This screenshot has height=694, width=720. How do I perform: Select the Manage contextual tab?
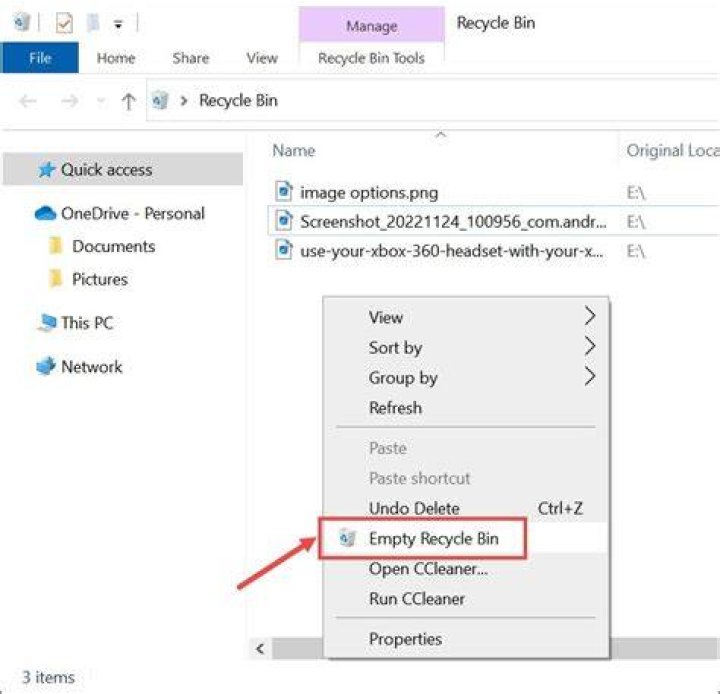(x=371, y=26)
